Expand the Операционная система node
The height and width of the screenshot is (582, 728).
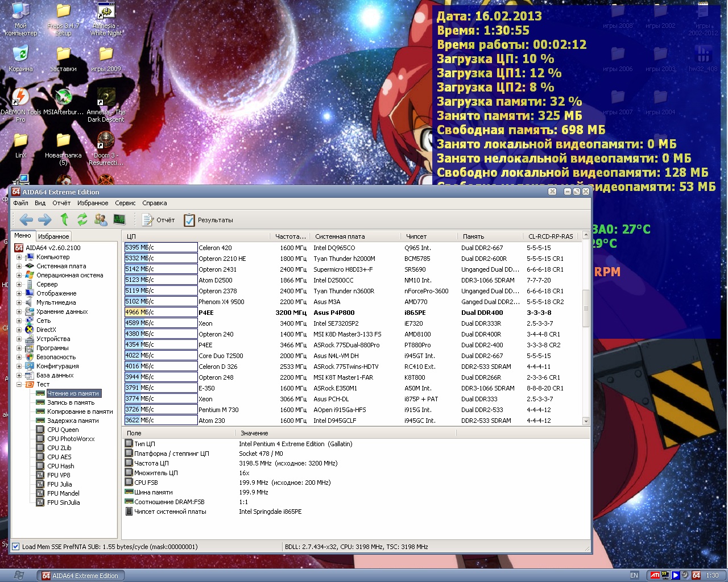(x=19, y=275)
